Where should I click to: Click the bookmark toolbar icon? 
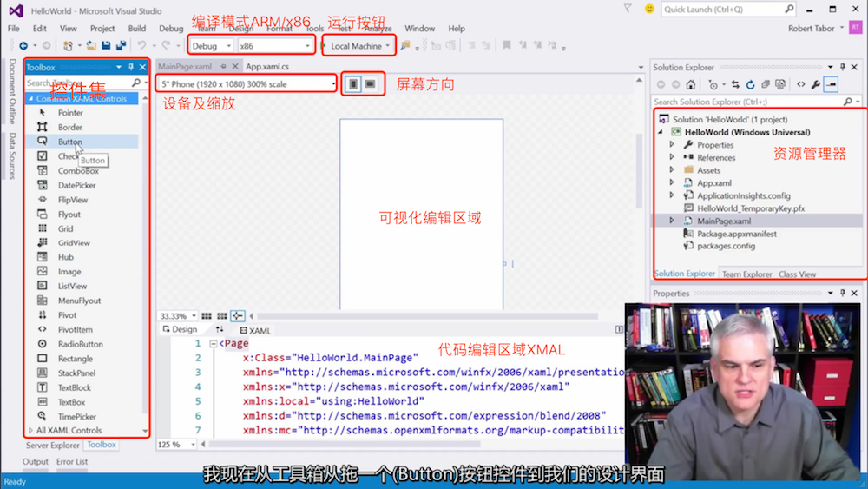(x=507, y=45)
